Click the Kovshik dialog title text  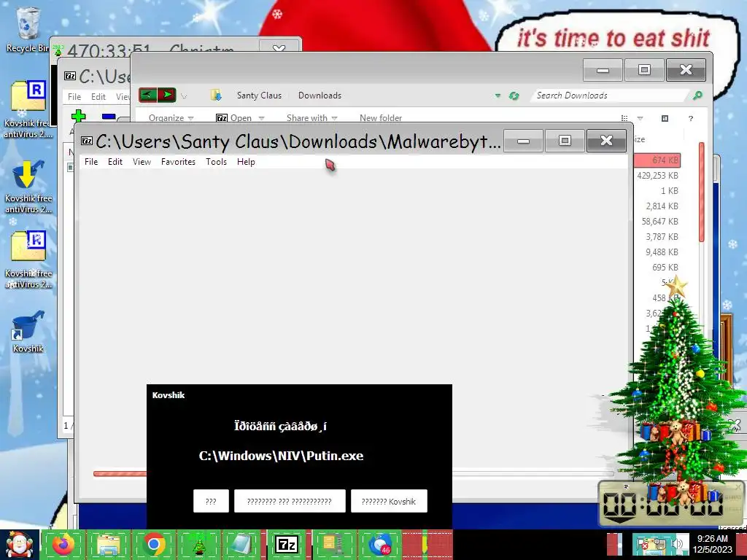[x=169, y=395]
